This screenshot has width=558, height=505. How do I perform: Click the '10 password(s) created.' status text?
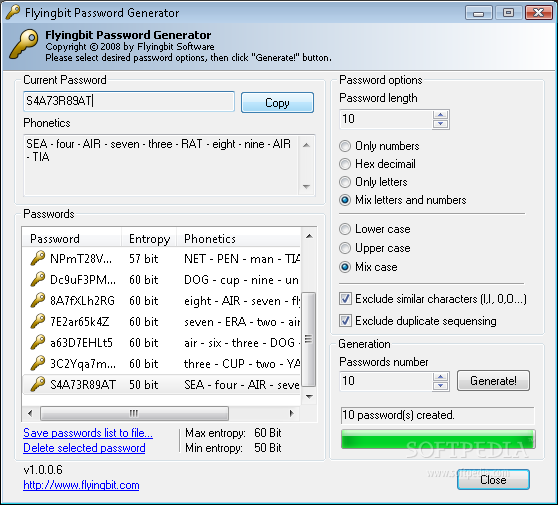(x=398, y=415)
